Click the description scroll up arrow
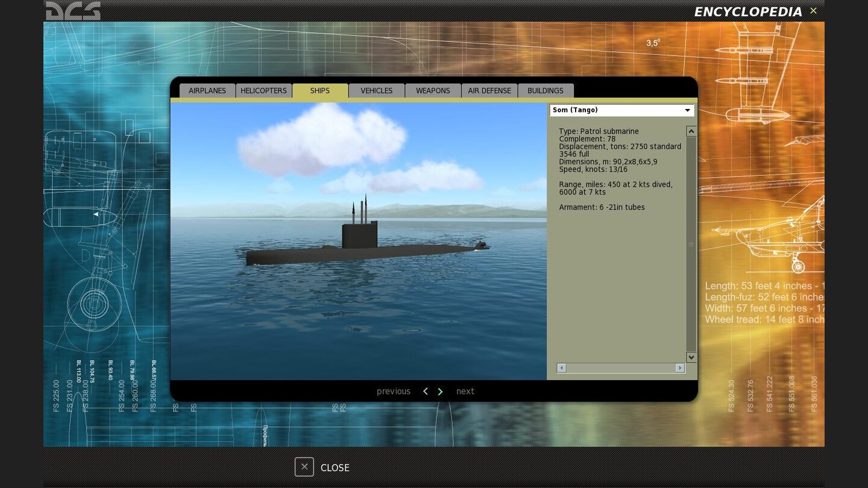This screenshot has height=488, width=868. pos(691,131)
